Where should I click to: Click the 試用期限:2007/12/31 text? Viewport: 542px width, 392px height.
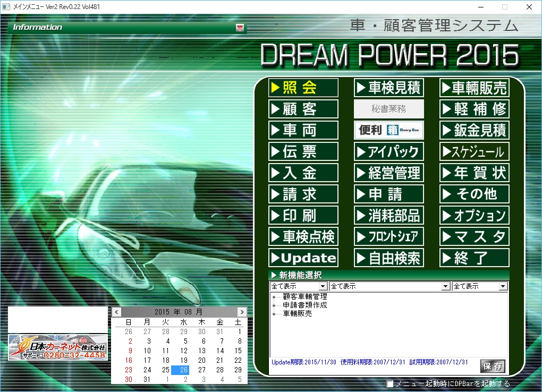[438, 362]
